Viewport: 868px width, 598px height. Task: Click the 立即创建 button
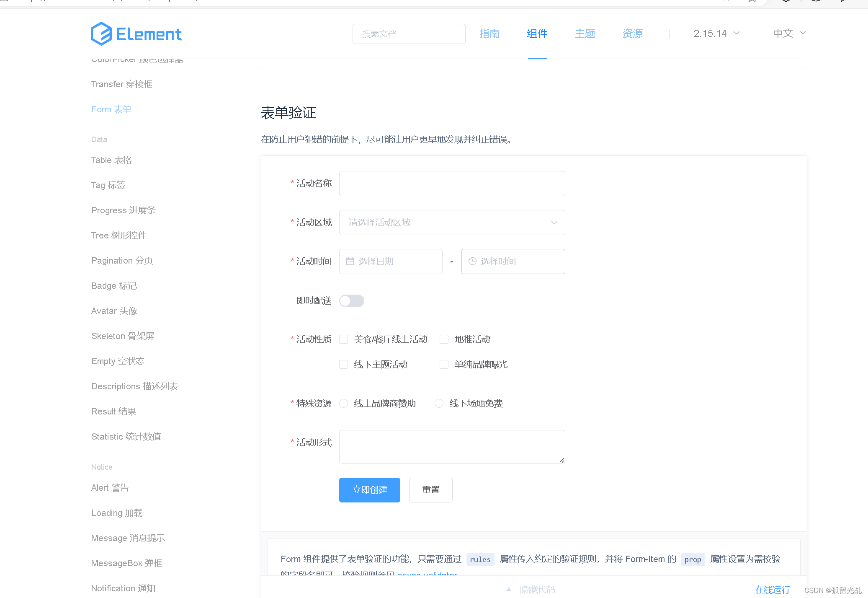tap(370, 490)
